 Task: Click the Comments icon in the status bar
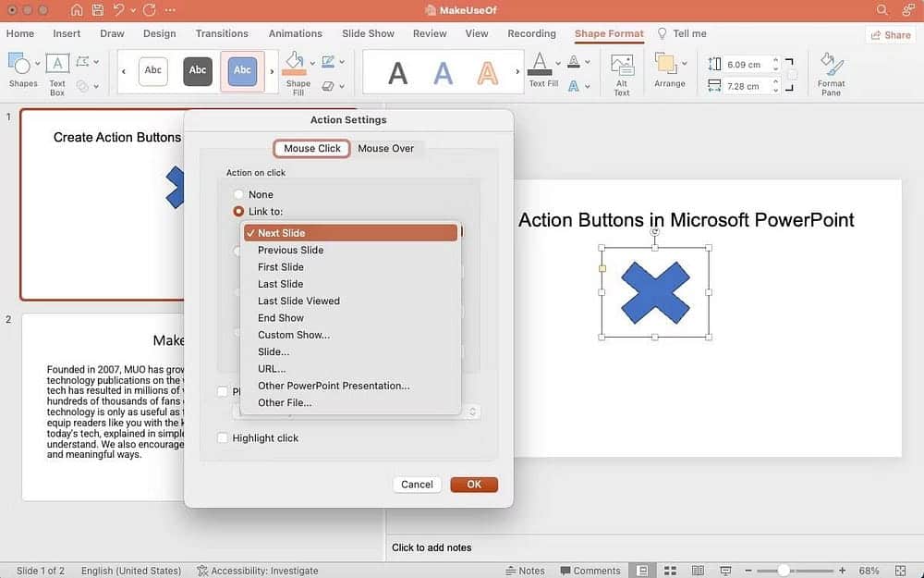click(x=590, y=571)
